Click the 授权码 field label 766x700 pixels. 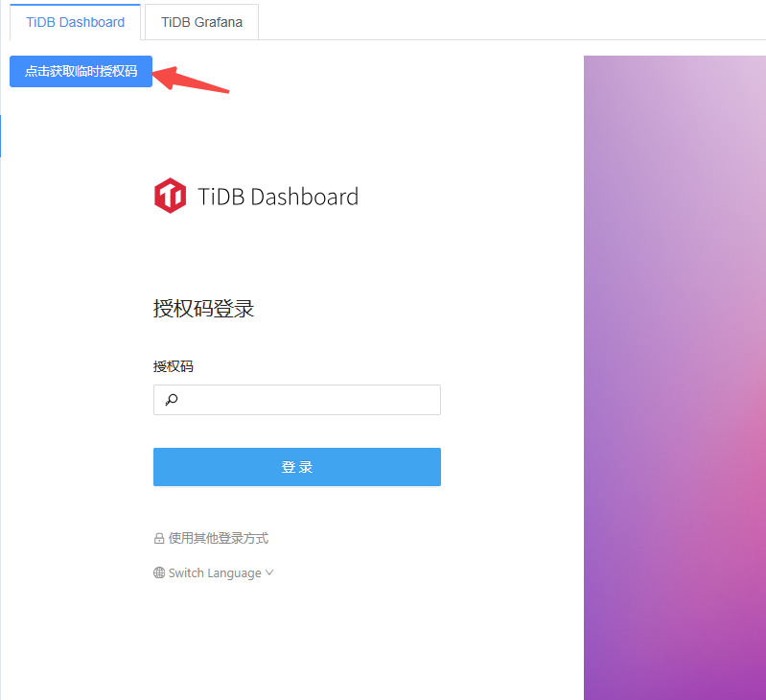point(174,366)
